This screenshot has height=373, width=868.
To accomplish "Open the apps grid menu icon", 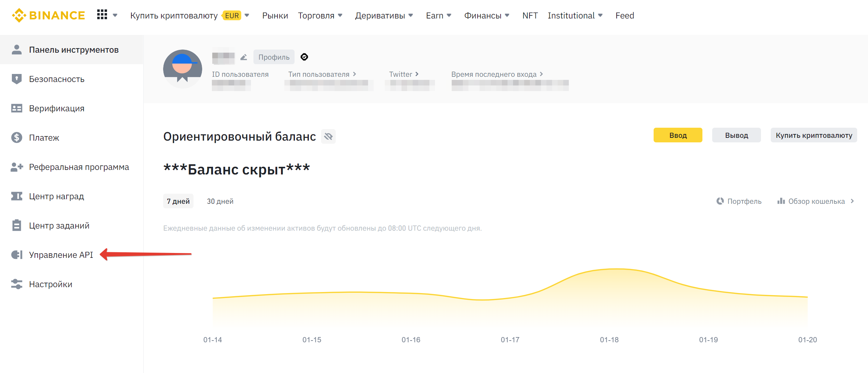I will (102, 15).
